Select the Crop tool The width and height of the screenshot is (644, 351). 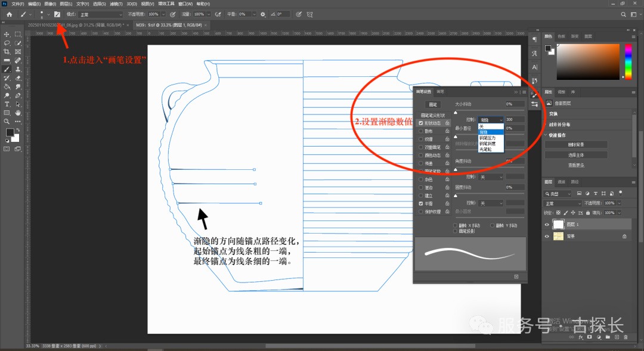click(x=7, y=52)
